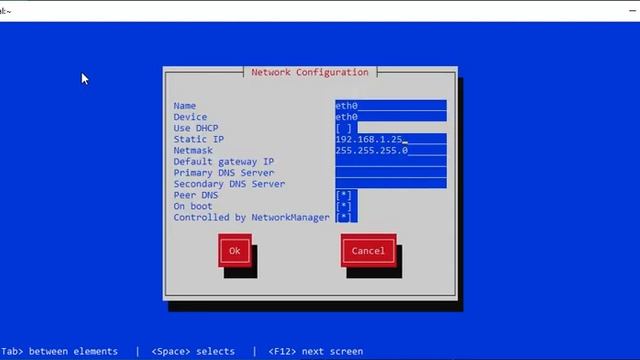This screenshot has height=360, width=640.
Task: Click the Primary DNS Server label
Action: tap(224, 173)
